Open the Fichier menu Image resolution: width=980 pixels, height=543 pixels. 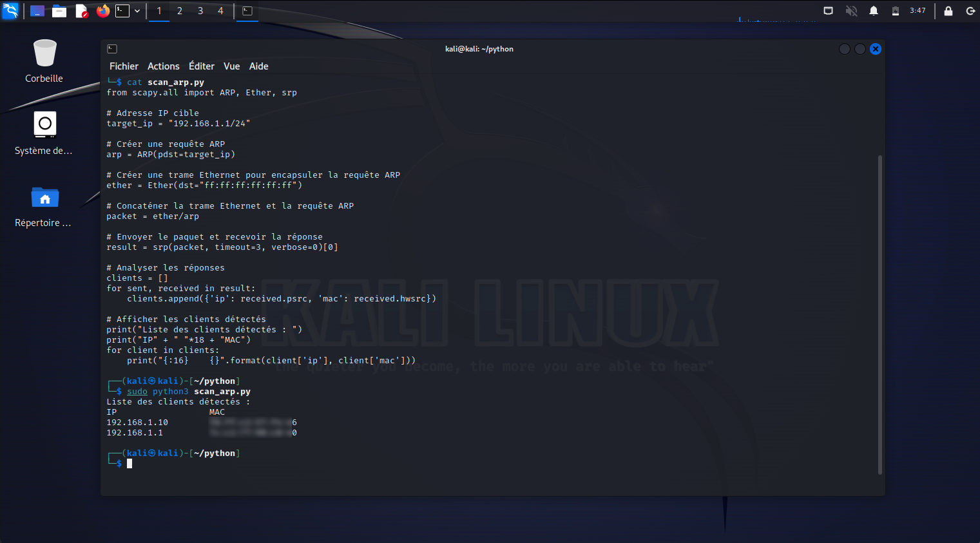pos(124,66)
